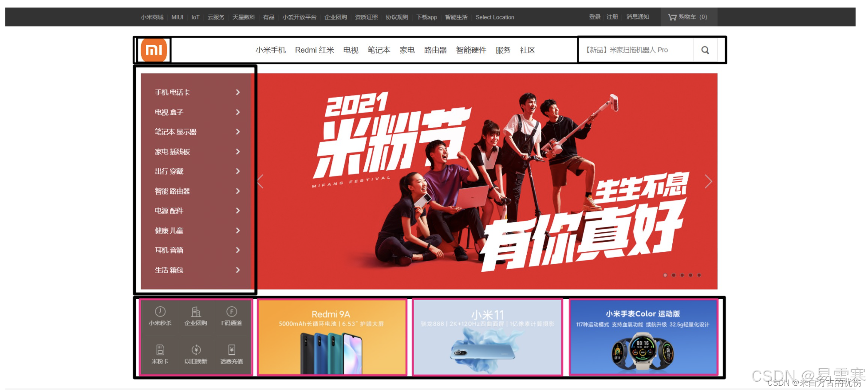Viewport: 868px width, 391px height.
Task: Open 企业团购 building icon tile
Action: click(x=196, y=317)
